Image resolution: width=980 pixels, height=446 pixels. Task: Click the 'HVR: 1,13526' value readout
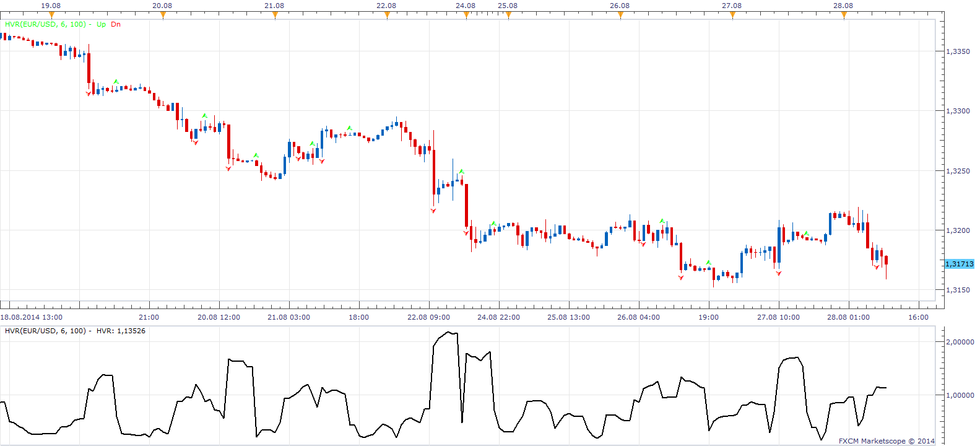pyautogui.click(x=121, y=331)
